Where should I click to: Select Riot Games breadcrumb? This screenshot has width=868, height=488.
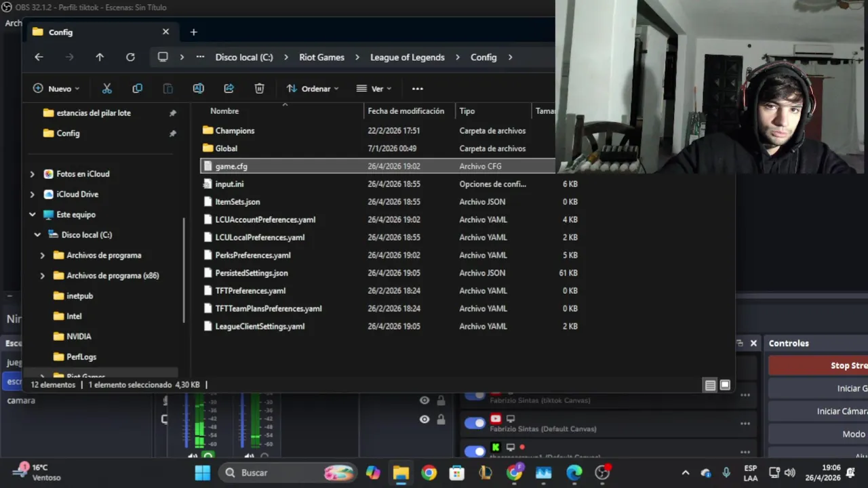coord(321,58)
